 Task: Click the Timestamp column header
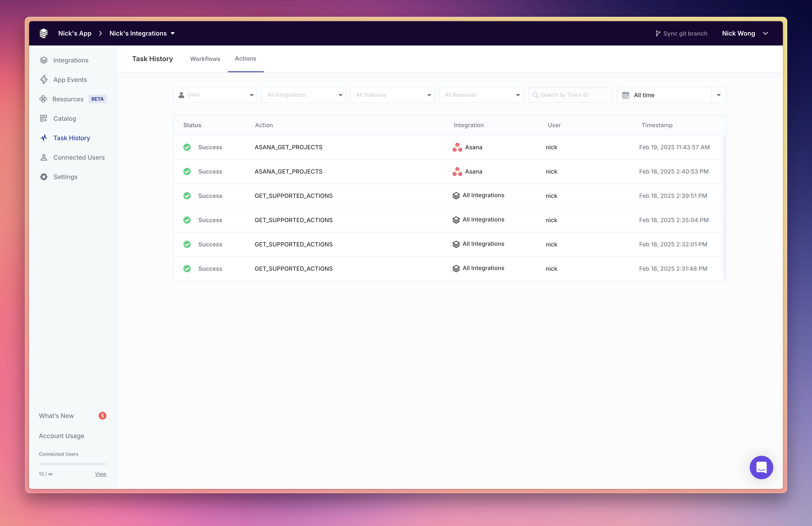click(657, 125)
